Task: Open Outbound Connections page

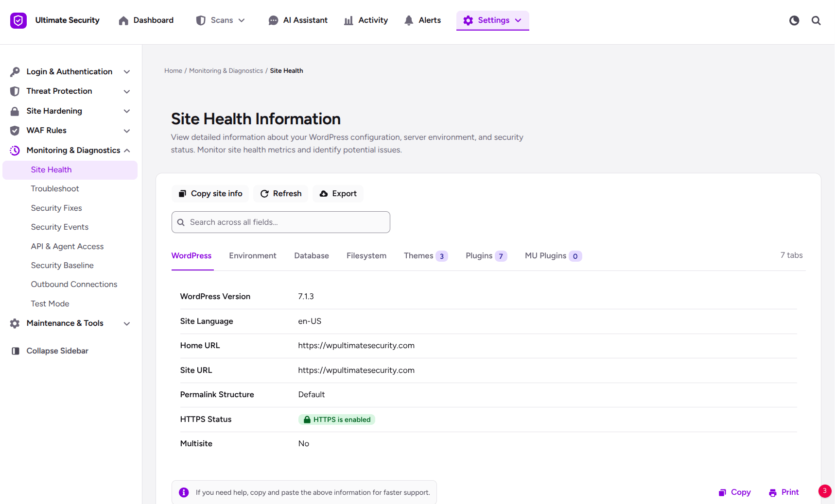Action: [x=74, y=285]
